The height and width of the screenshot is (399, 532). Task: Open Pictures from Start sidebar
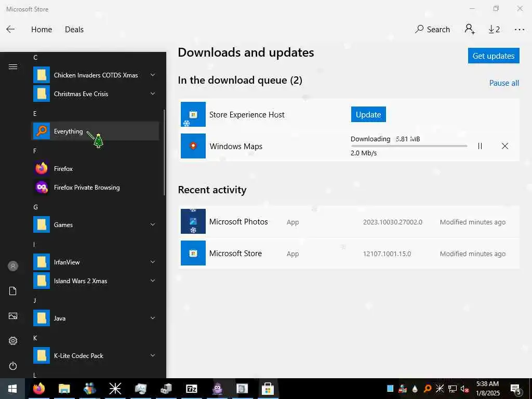coord(13,316)
